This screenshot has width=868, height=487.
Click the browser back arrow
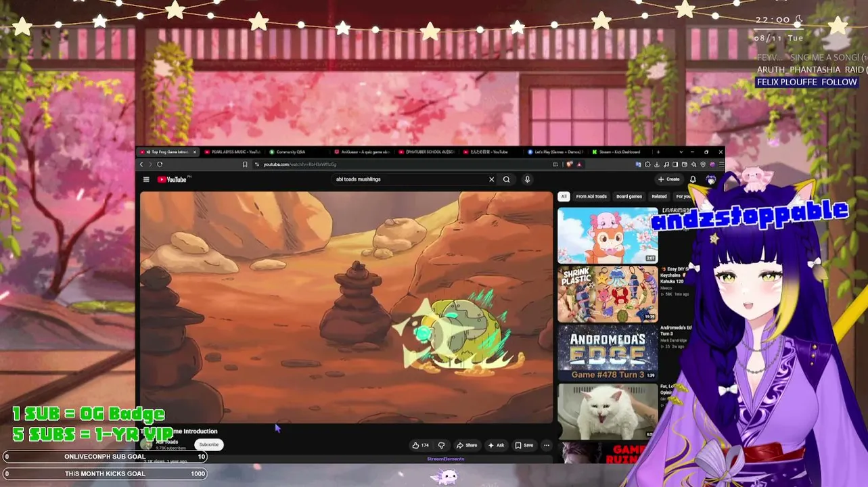coord(141,164)
